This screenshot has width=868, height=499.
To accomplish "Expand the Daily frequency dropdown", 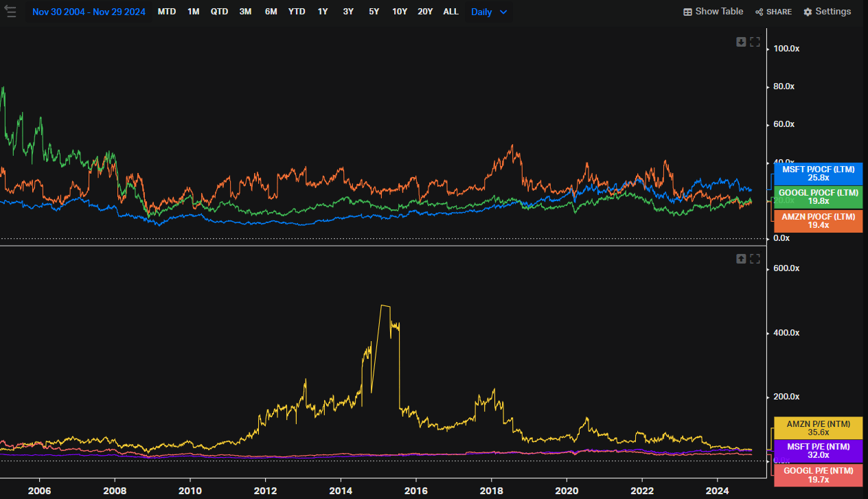I will click(489, 12).
